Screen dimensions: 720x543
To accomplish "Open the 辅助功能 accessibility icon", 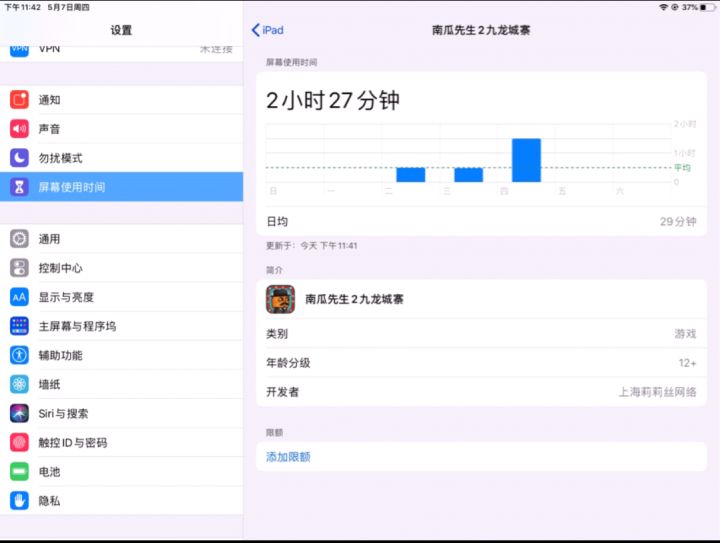I will [19, 355].
